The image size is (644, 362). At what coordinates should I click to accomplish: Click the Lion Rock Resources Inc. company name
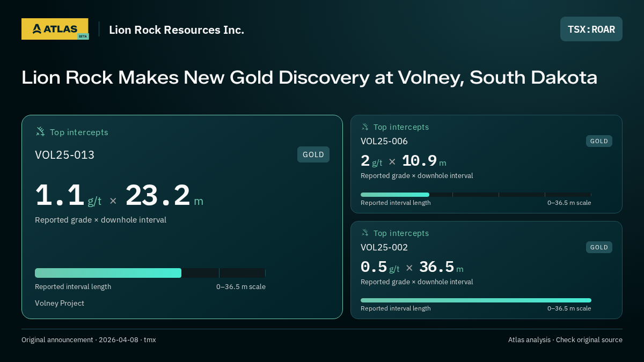tap(177, 30)
